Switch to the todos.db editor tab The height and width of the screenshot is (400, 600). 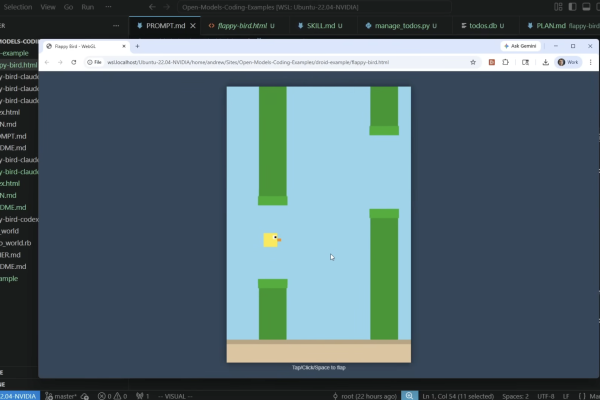click(x=483, y=26)
